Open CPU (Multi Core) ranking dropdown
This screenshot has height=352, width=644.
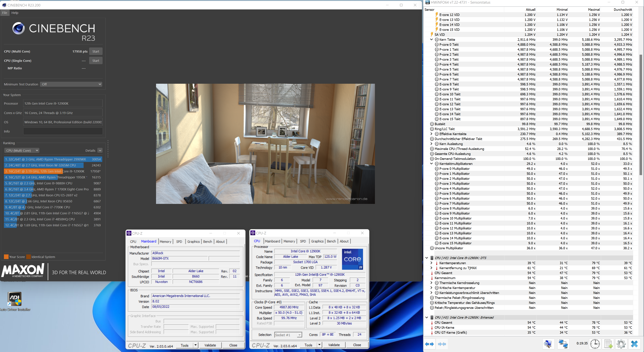pos(22,150)
